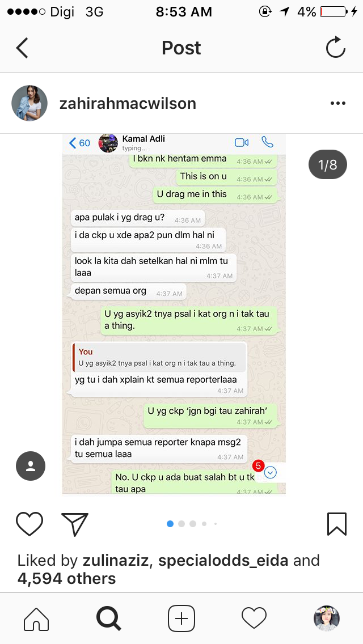Tap zahirahmacwilson profile picture
Image resolution: width=363 pixels, height=644 pixels.
[29, 103]
